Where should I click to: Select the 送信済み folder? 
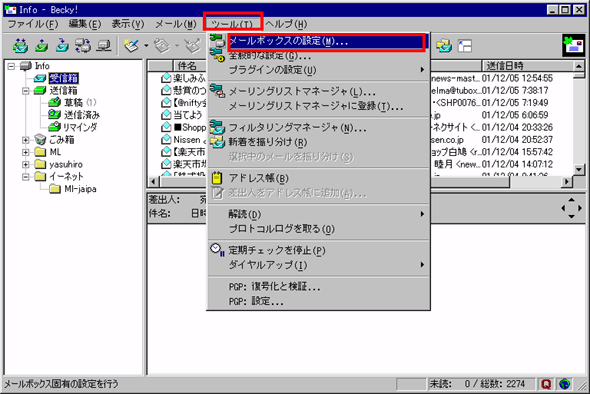point(82,115)
